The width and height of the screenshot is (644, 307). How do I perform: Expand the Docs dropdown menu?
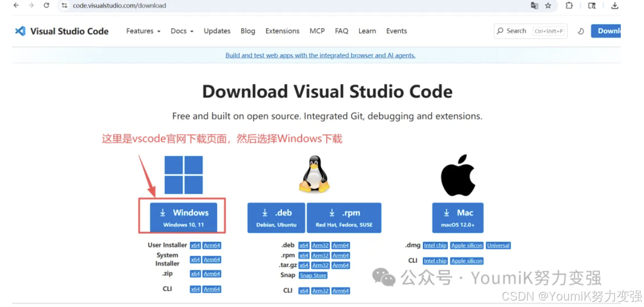point(182,31)
